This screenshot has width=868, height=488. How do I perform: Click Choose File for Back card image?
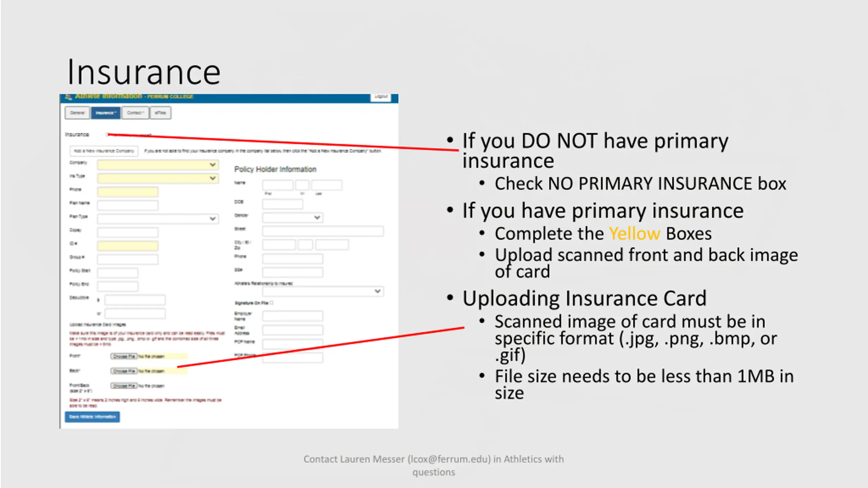[124, 371]
